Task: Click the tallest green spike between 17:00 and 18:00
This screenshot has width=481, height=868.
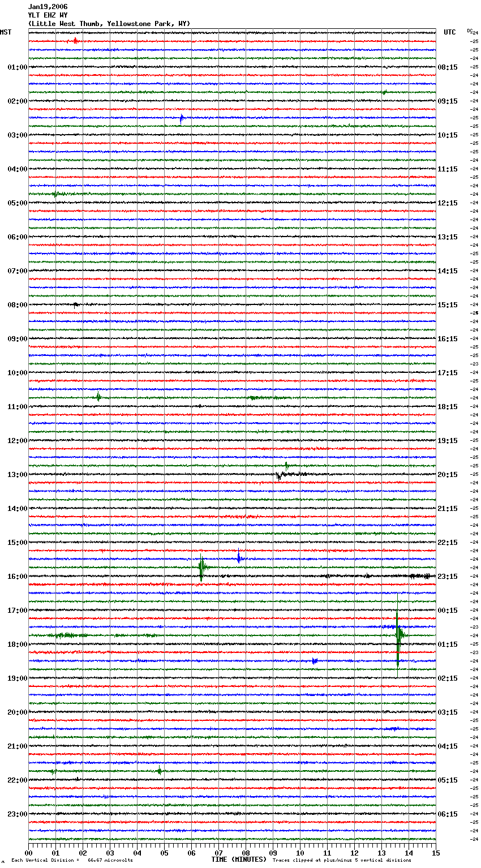Action: coord(398,635)
